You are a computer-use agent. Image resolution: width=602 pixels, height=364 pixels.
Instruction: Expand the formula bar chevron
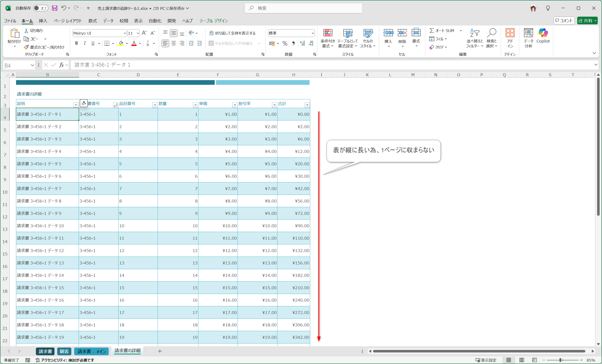tap(596, 65)
